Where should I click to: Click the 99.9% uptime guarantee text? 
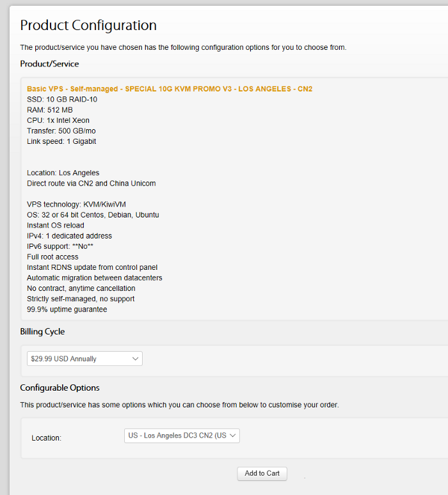point(67,310)
